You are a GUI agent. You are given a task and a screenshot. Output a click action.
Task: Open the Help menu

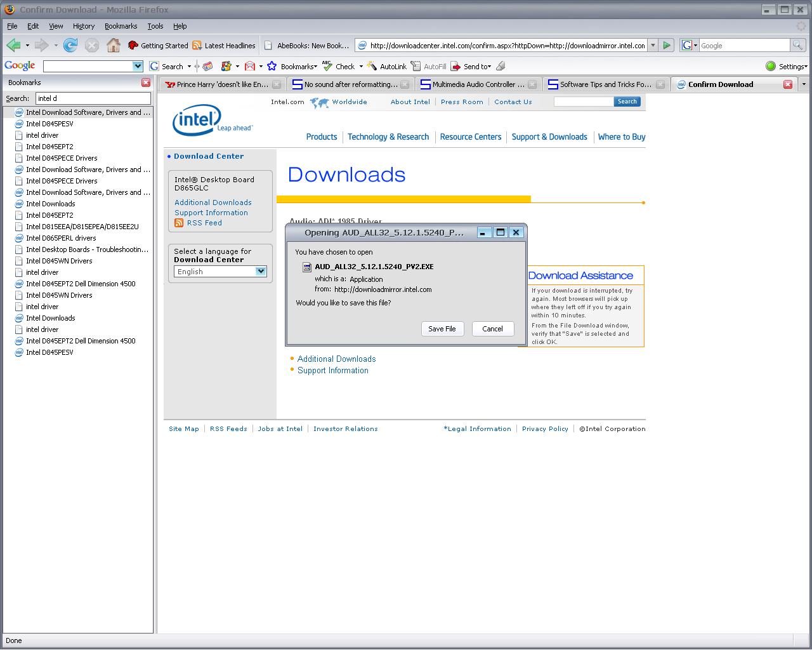tap(180, 26)
